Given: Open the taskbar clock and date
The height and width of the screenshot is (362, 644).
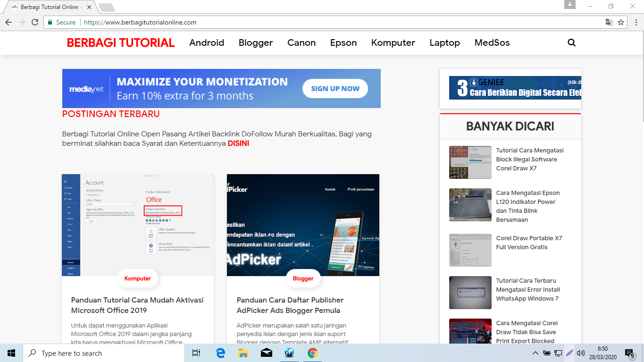Looking at the screenshot, I should (602, 353).
